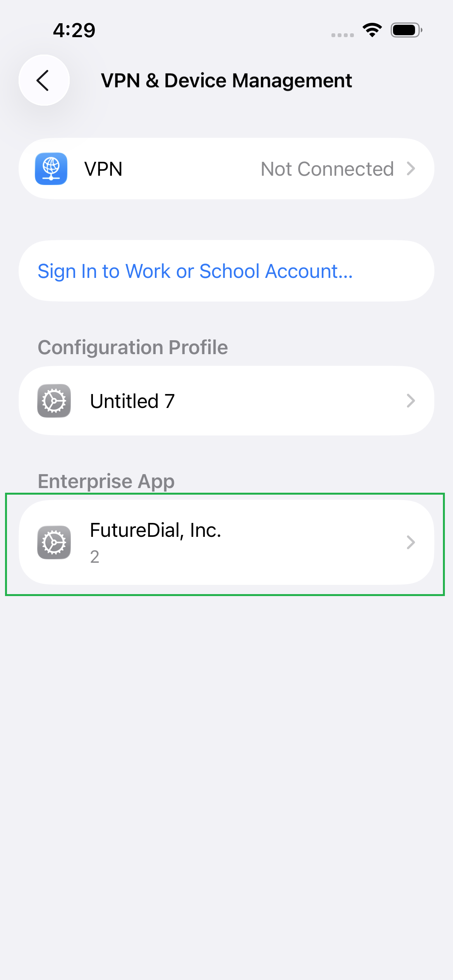453x980 pixels.
Task: Click Sign In to Work or School Account
Action: (x=195, y=271)
